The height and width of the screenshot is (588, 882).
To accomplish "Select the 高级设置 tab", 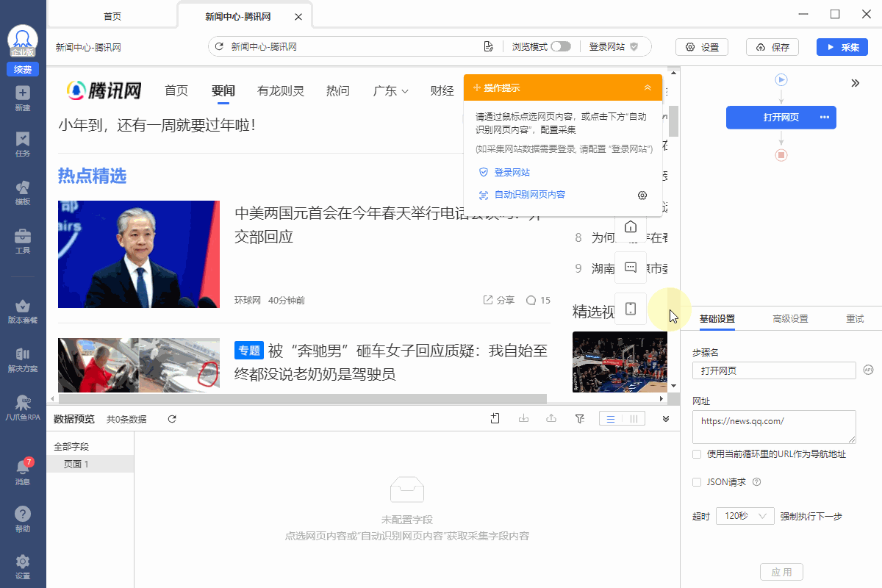I will [790, 319].
